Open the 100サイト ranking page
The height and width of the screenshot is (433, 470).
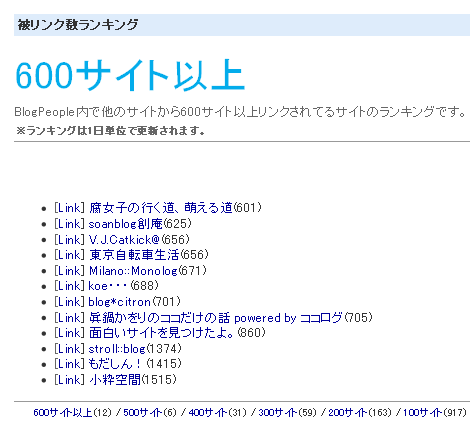click(422, 413)
